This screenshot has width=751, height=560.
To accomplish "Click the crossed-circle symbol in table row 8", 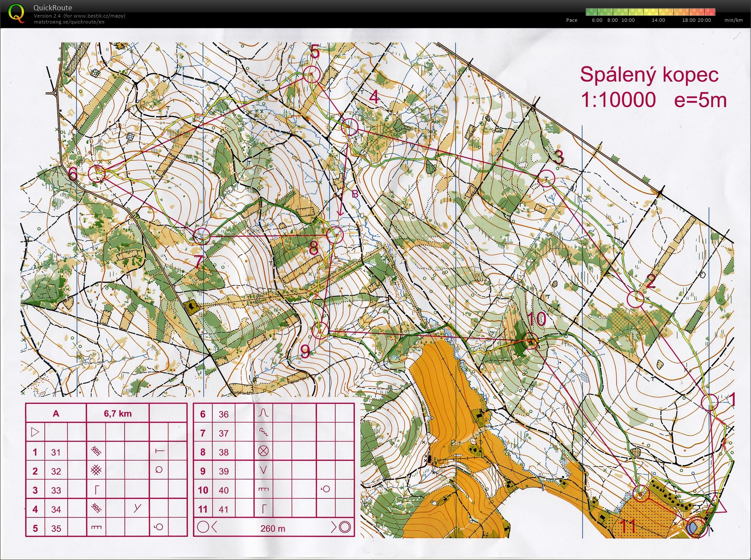I will click(263, 451).
